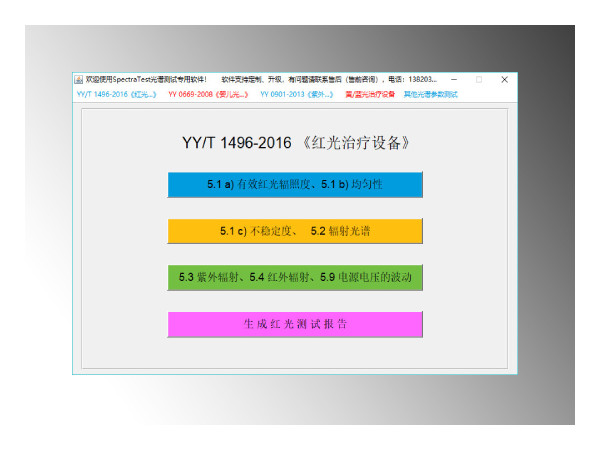Open the YY/T 1496-2016 red light menu
The height and width of the screenshot is (450, 600).
115,94
